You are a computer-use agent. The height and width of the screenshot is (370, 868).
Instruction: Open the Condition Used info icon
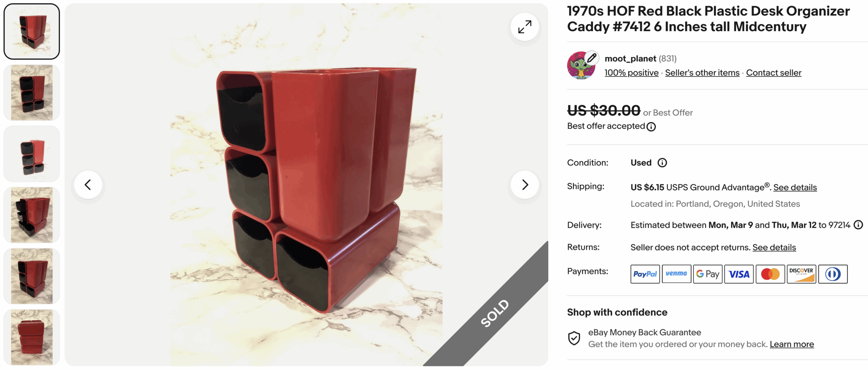662,163
